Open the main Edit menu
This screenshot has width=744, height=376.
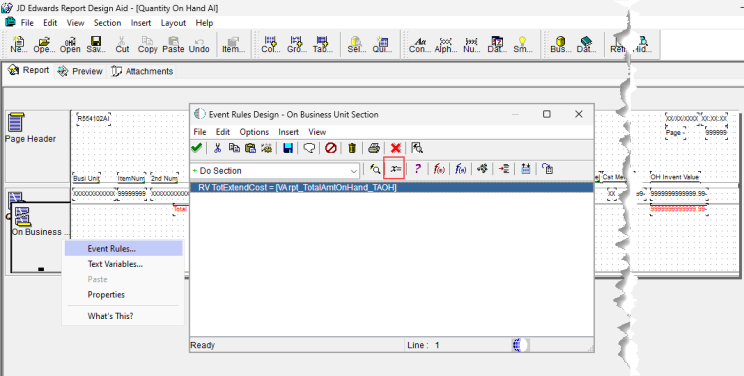pos(50,23)
